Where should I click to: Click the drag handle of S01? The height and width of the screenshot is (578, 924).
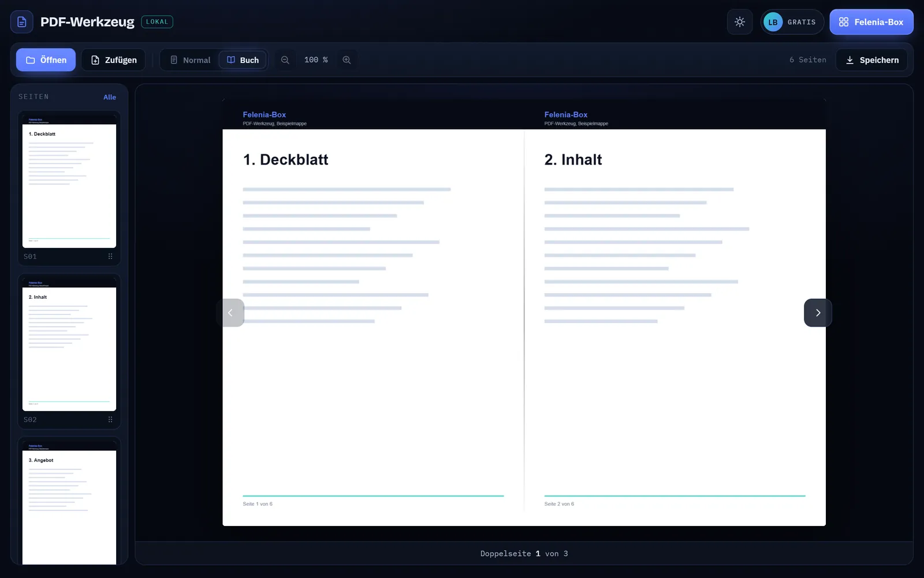coord(110,256)
